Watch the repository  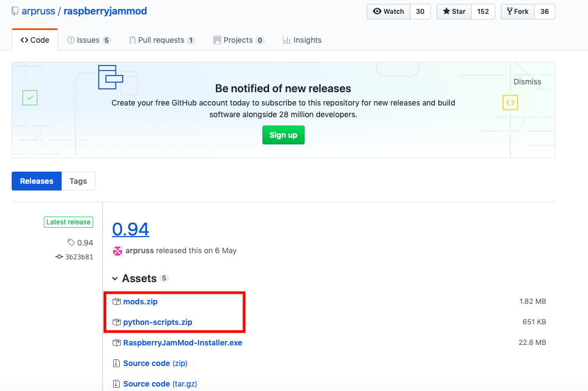(x=388, y=12)
